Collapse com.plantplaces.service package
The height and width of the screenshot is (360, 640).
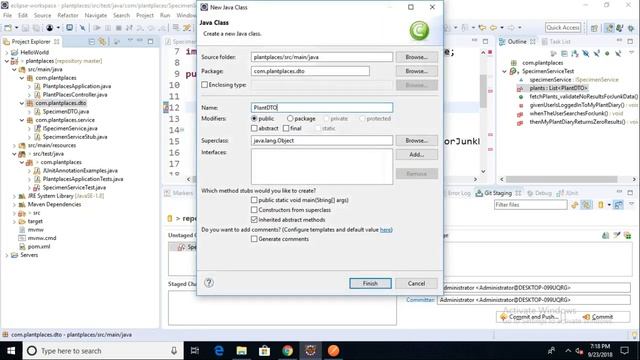[22, 120]
